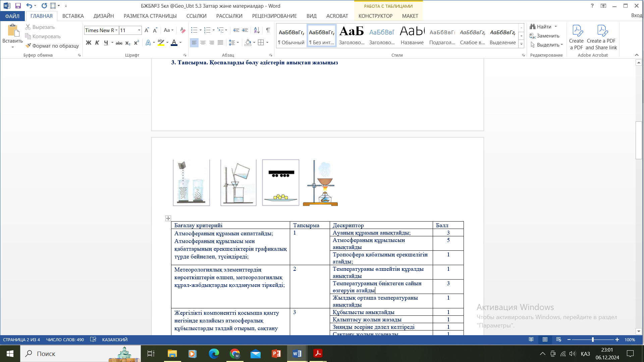Expand the styles gallery

(x=521, y=44)
